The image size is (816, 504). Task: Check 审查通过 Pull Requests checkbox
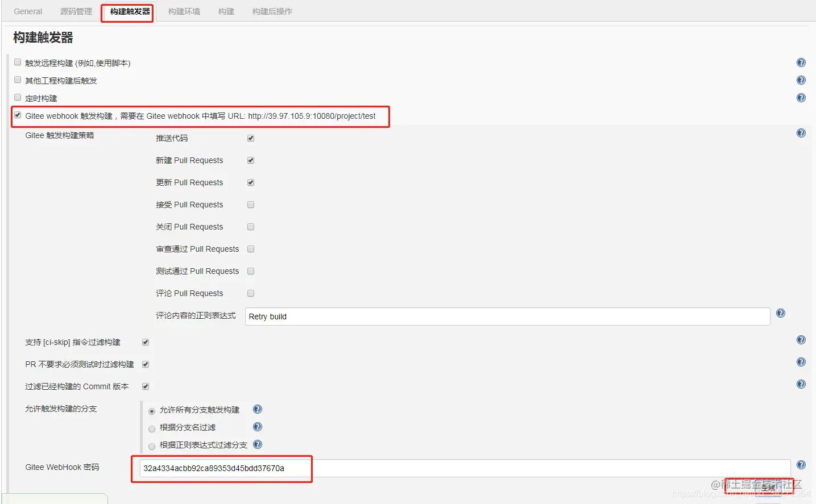point(251,249)
